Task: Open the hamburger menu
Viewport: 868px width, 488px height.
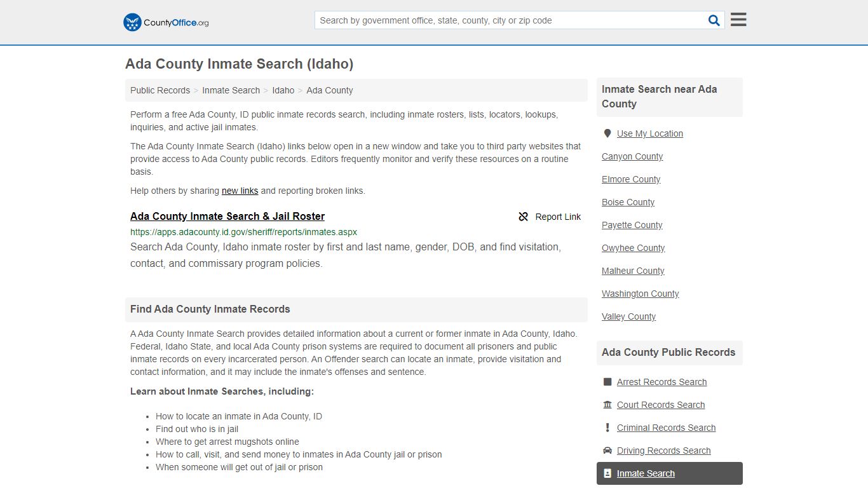Action: pos(738,20)
